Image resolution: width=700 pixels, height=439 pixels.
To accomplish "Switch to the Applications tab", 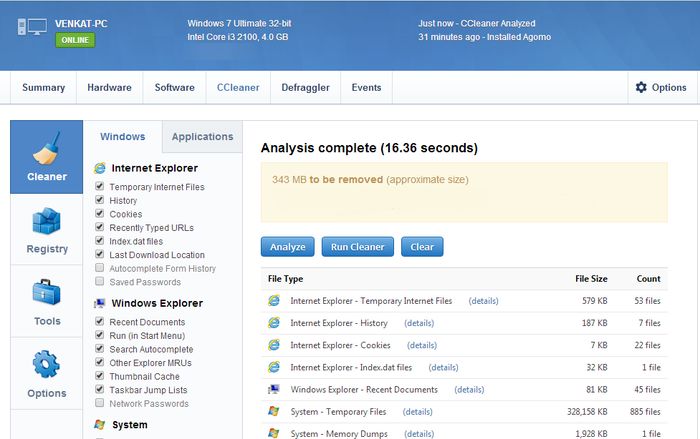I will (202, 137).
